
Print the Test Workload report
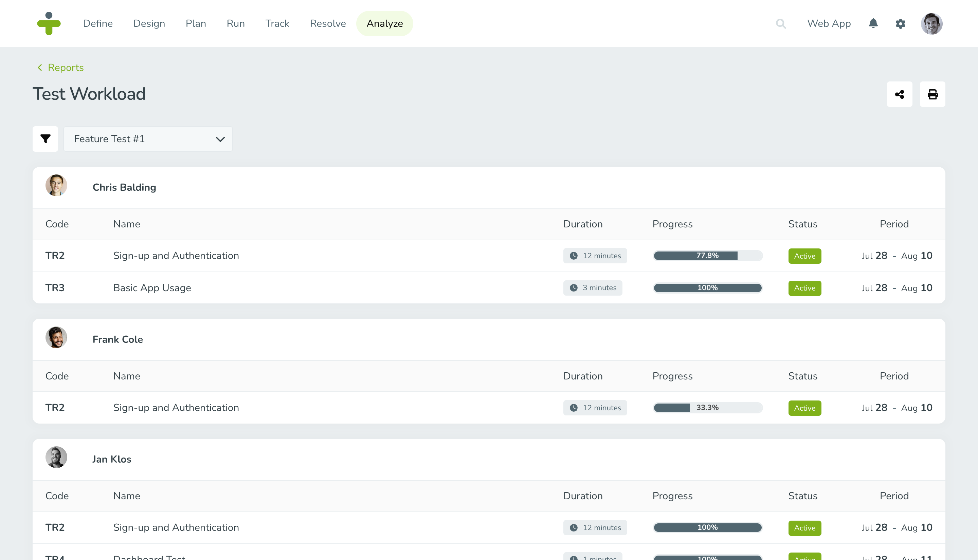(932, 94)
